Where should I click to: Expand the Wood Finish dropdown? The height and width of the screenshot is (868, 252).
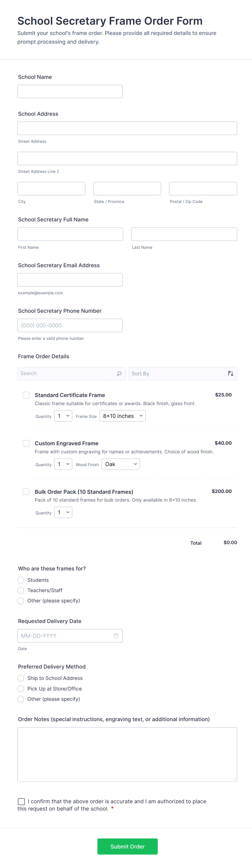pyautogui.click(x=121, y=464)
